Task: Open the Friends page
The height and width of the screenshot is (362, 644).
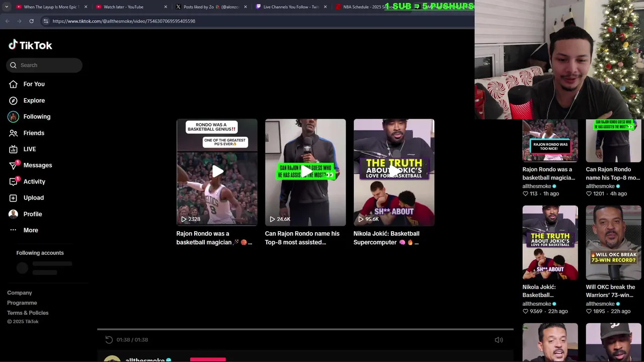Action: tap(34, 133)
